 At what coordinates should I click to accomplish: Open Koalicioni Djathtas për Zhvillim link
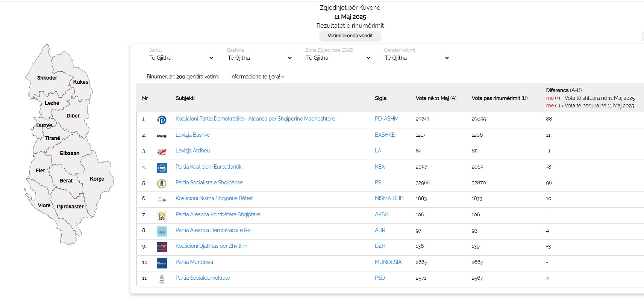(x=211, y=246)
